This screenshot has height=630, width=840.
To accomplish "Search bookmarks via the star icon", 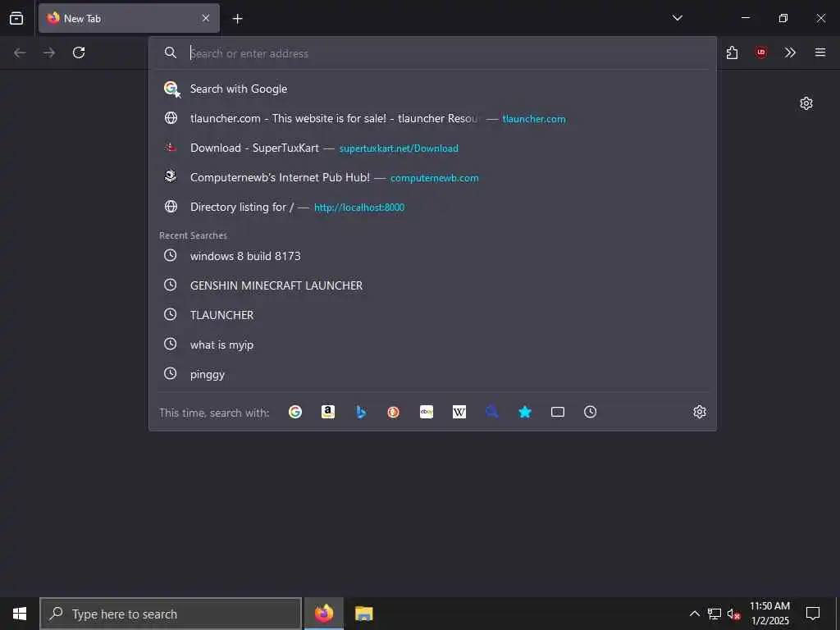I will click(525, 412).
